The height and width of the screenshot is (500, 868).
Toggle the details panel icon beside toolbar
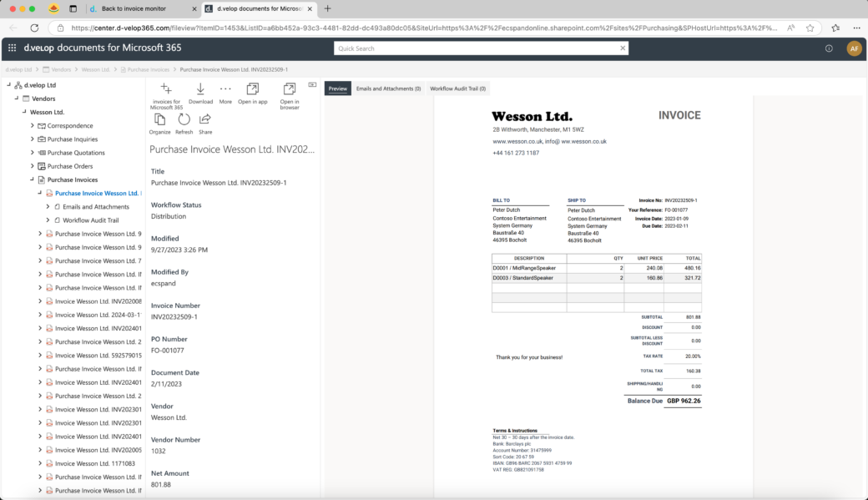click(x=312, y=84)
